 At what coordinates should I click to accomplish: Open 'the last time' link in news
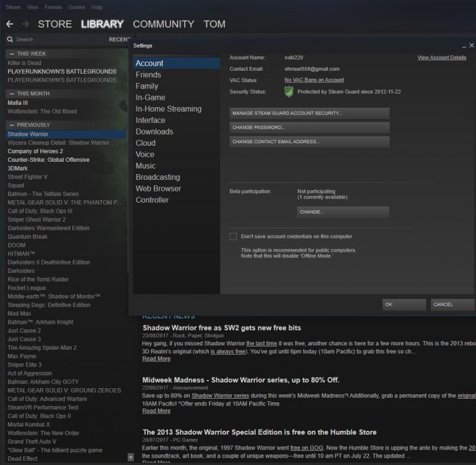click(x=262, y=343)
